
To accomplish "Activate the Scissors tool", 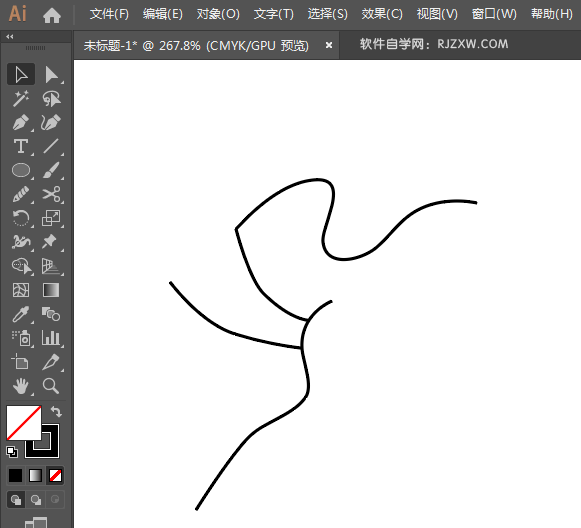I will click(x=51, y=194).
